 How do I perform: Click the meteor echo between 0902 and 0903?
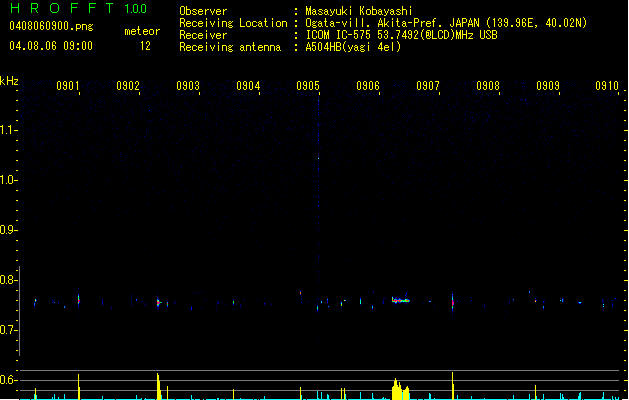pos(158,303)
